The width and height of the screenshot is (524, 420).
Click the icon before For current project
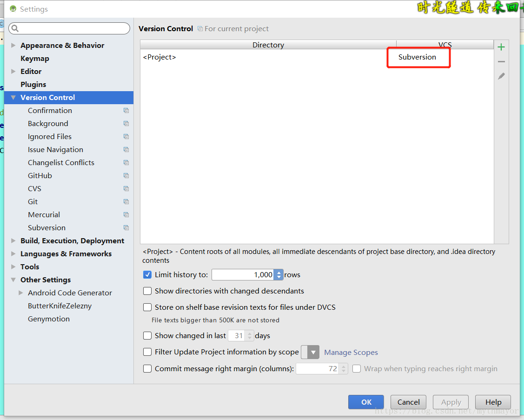(200, 29)
